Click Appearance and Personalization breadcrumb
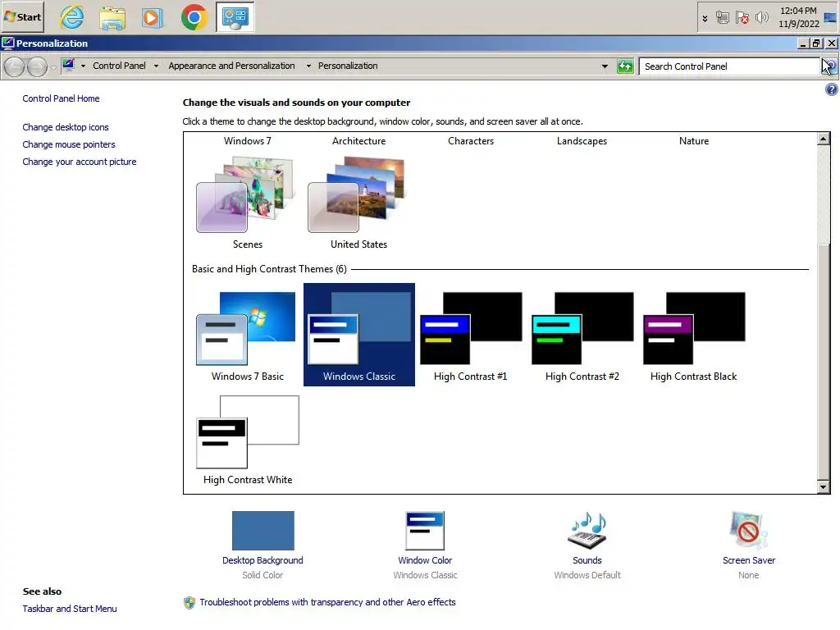The image size is (840, 630). [231, 66]
